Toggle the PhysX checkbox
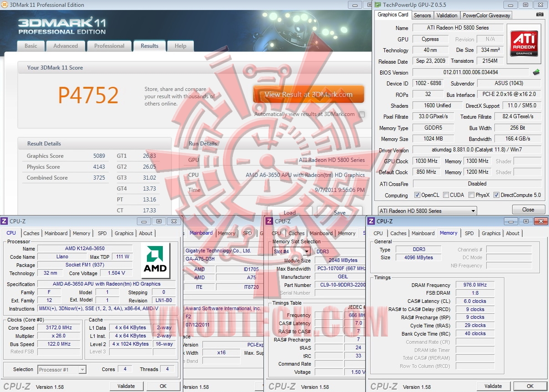 pyautogui.click(x=471, y=195)
